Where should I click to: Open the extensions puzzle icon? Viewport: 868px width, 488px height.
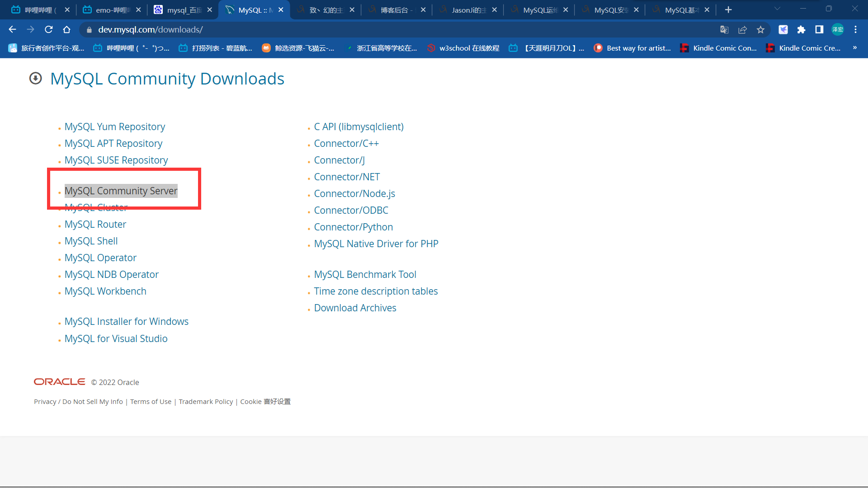click(801, 29)
